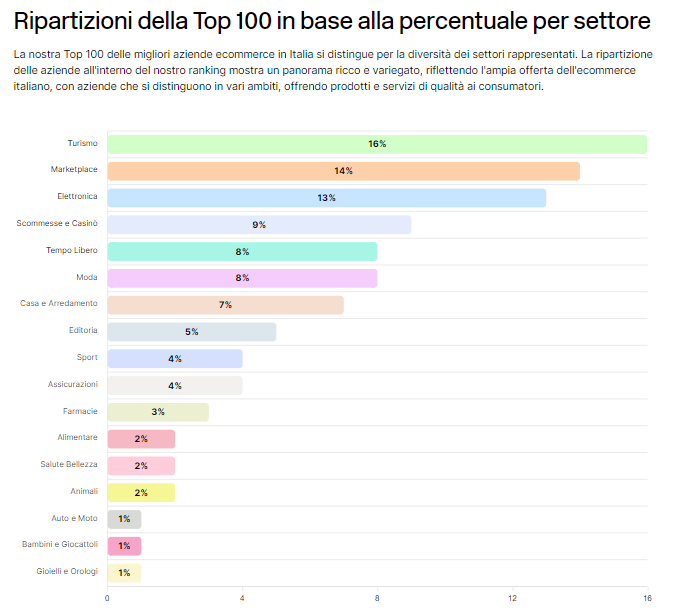
Task: Click the Bambini e Giocattoli bar
Action: pyautogui.click(x=124, y=546)
